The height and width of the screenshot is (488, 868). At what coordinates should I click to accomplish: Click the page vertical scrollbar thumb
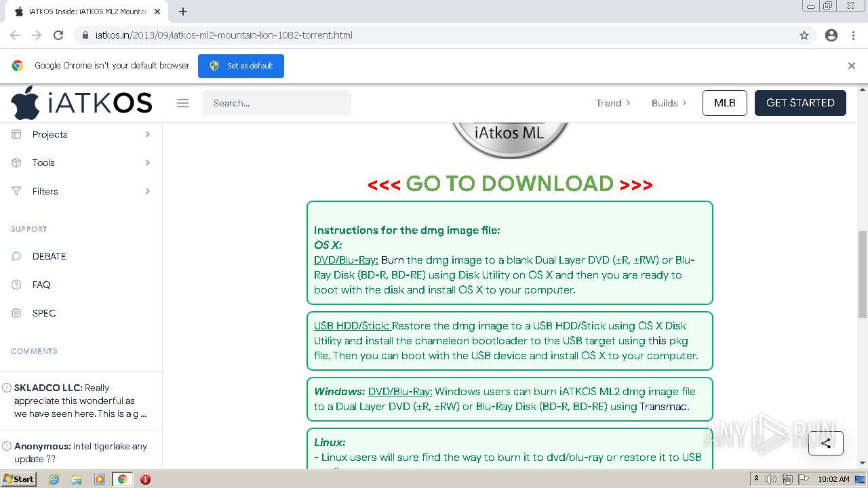pos(863,274)
